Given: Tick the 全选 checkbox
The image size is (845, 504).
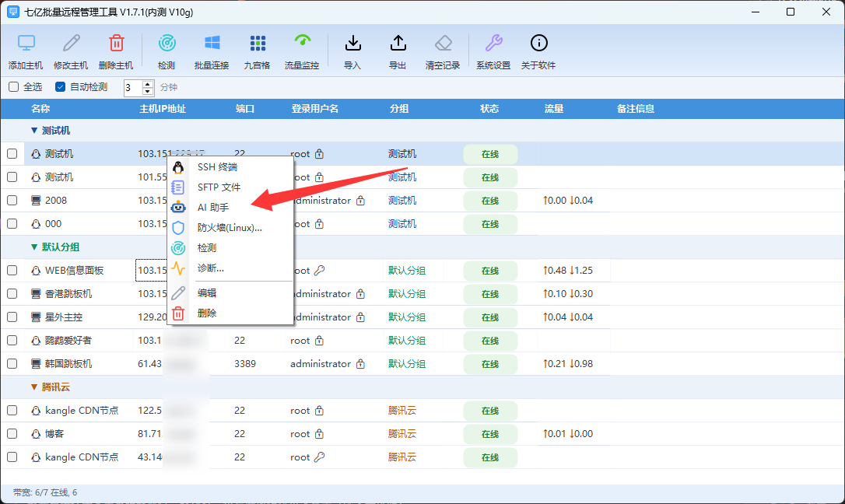Looking at the screenshot, I should click(x=14, y=86).
